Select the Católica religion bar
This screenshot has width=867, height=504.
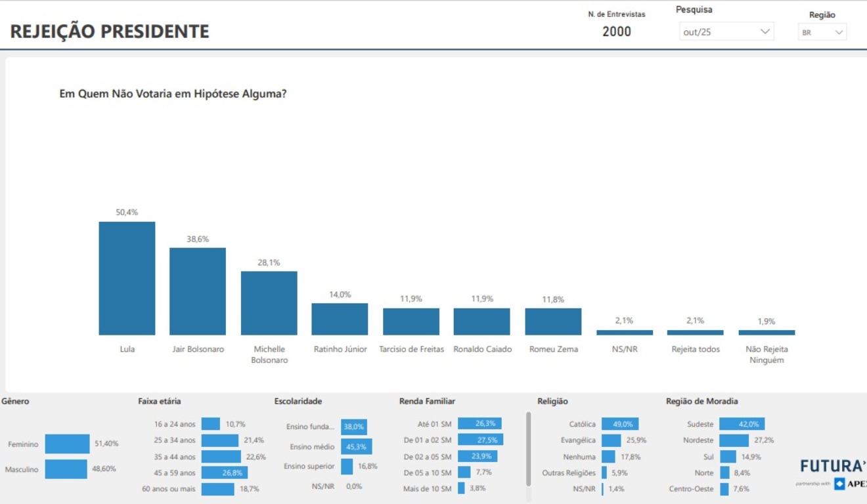619,424
